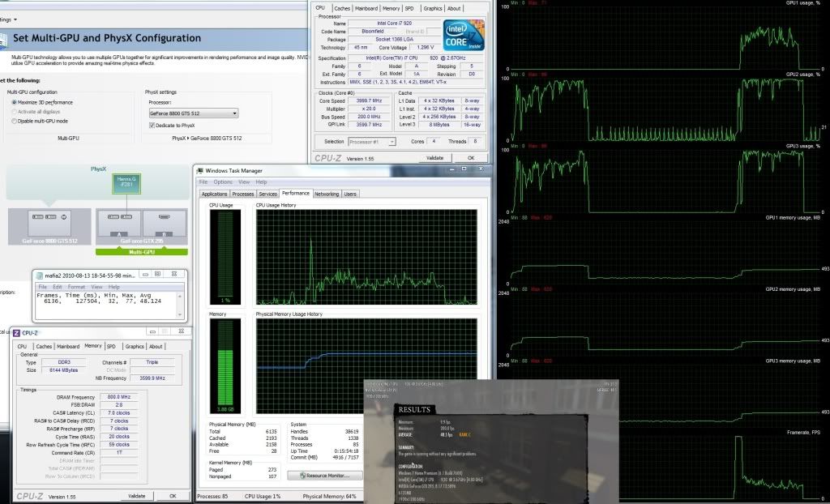Switch to Processes tab in Task Manager
Image resolution: width=830 pixels, height=504 pixels.
pos(243,194)
